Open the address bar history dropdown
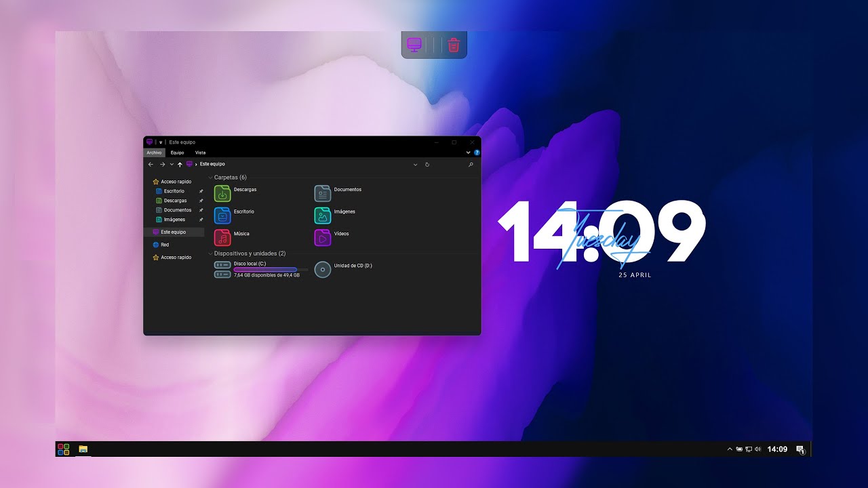Image resolution: width=868 pixels, height=488 pixels. 415,165
